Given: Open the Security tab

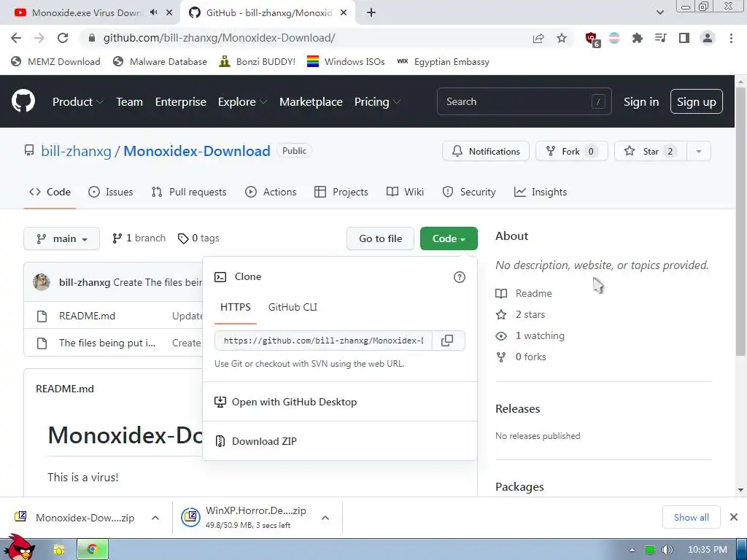Looking at the screenshot, I should 469,192.
